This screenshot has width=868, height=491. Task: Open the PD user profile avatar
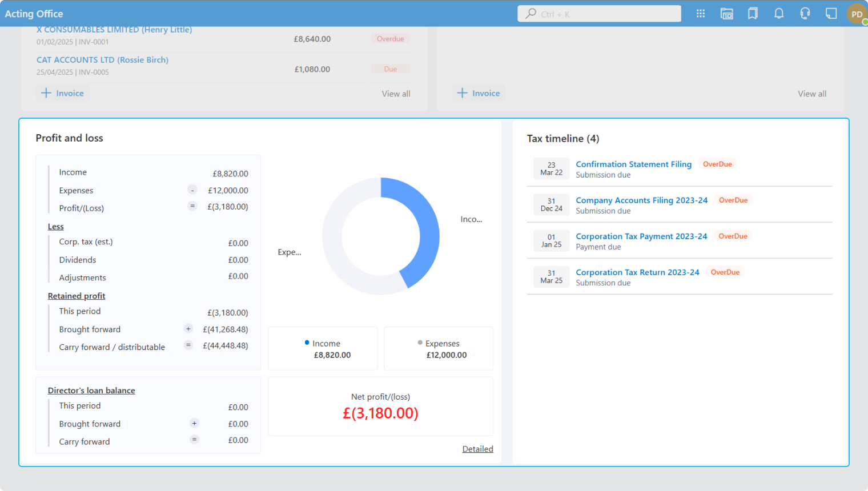857,14
